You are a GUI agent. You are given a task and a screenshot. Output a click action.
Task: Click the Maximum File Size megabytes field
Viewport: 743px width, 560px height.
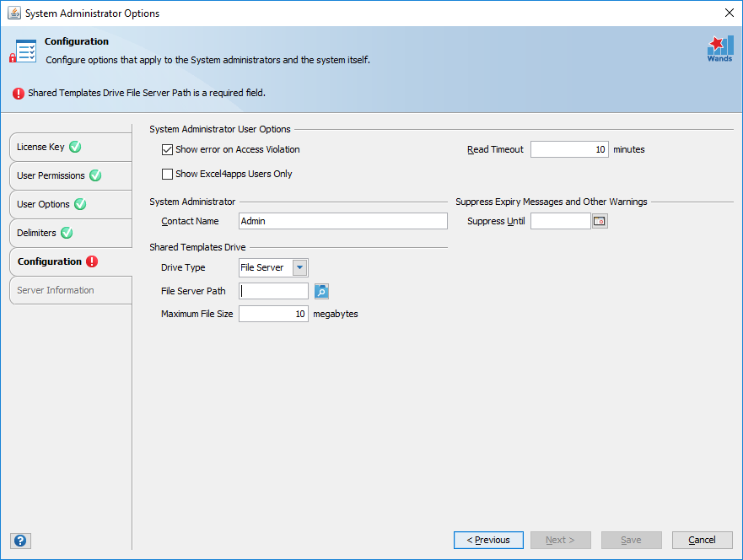coord(273,314)
